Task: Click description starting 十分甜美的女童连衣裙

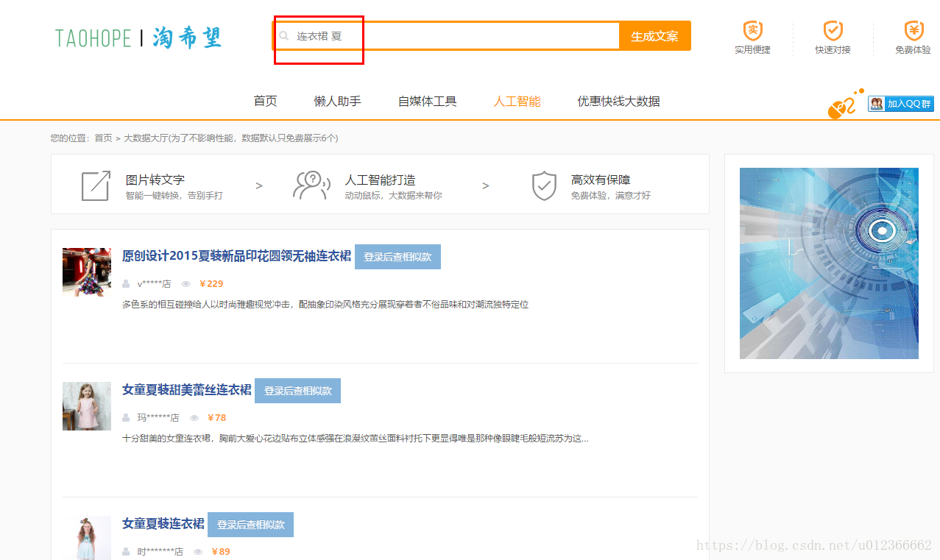Action: tap(356, 439)
